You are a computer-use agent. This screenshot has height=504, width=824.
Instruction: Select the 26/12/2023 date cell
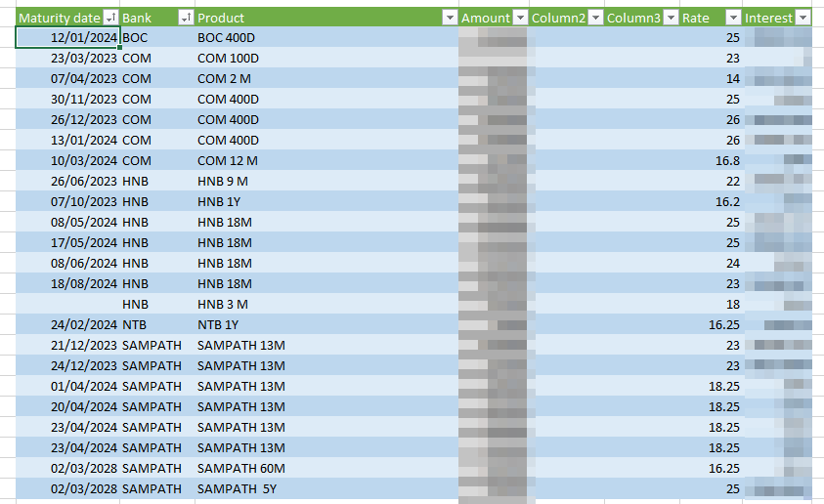67,119
